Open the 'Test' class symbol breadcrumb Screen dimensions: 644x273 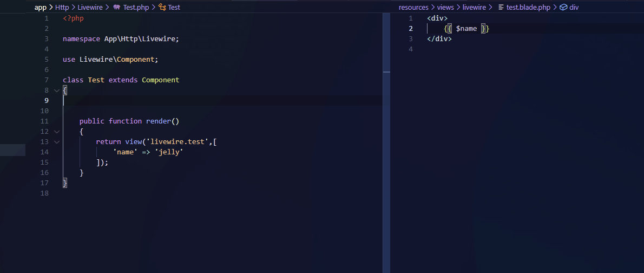[x=174, y=8]
